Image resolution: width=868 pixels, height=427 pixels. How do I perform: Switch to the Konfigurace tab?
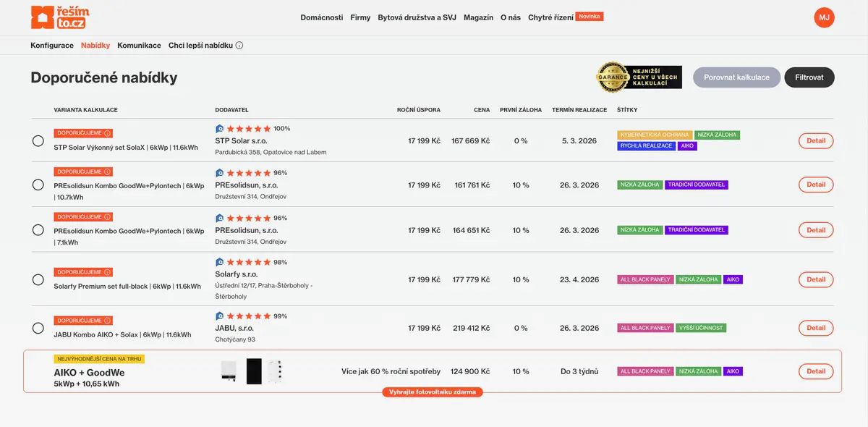[52, 46]
